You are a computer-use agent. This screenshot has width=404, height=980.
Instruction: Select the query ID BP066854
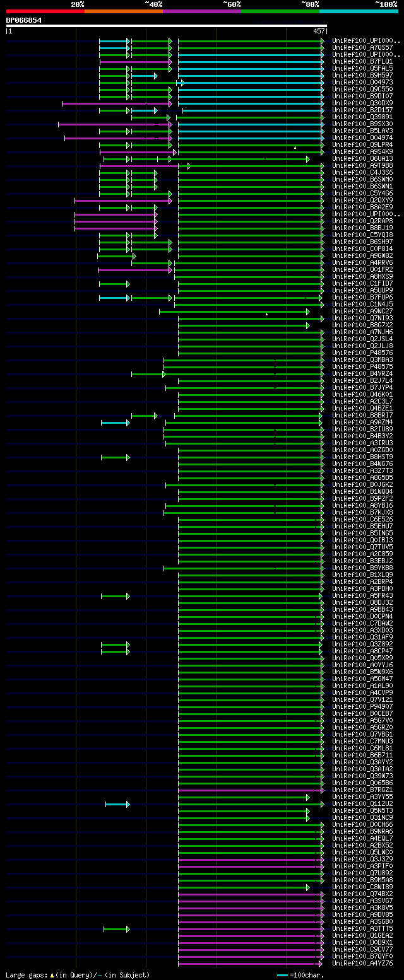click(24, 20)
